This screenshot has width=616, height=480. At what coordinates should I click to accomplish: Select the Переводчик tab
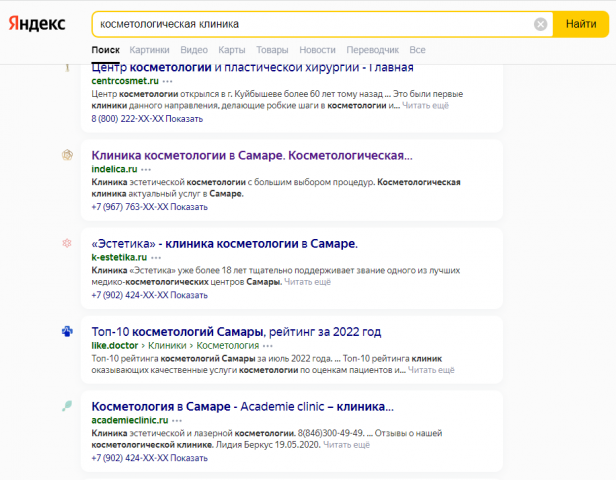point(372,50)
